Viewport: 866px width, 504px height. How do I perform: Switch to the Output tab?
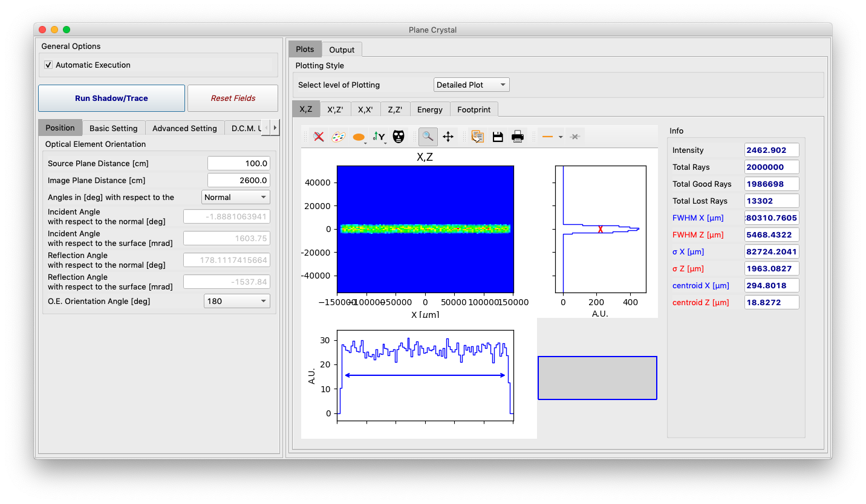(x=342, y=49)
